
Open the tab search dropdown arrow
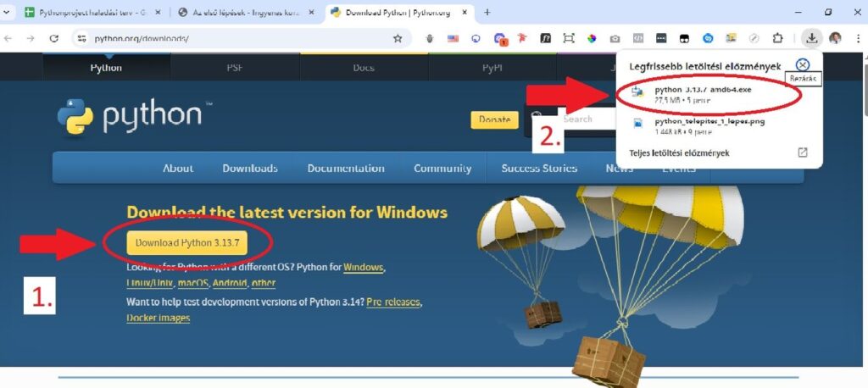point(6,12)
